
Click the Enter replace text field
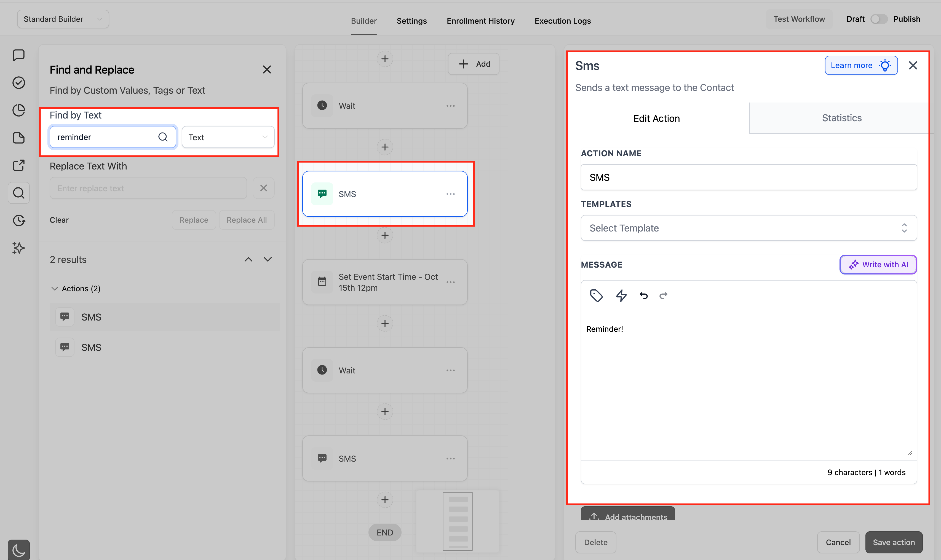[148, 188]
